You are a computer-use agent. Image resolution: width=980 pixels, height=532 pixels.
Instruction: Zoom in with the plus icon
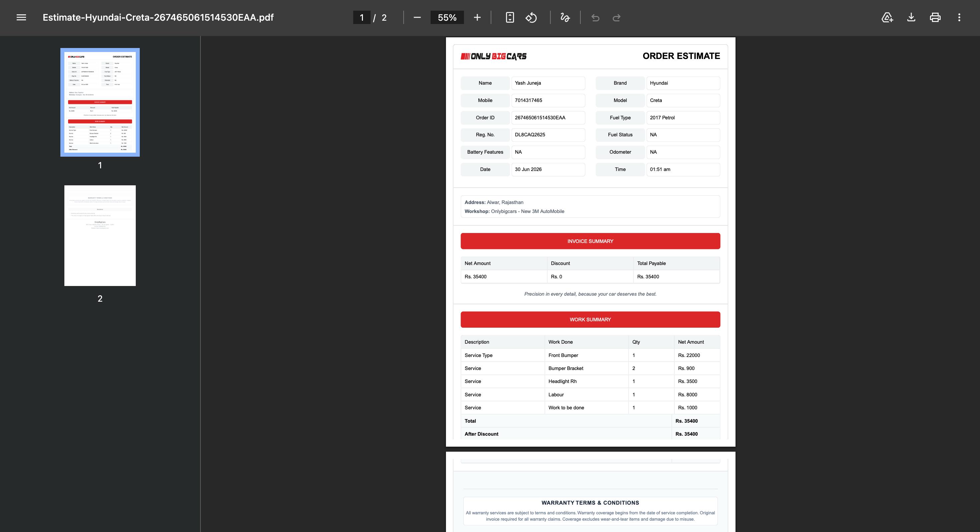[x=477, y=17]
